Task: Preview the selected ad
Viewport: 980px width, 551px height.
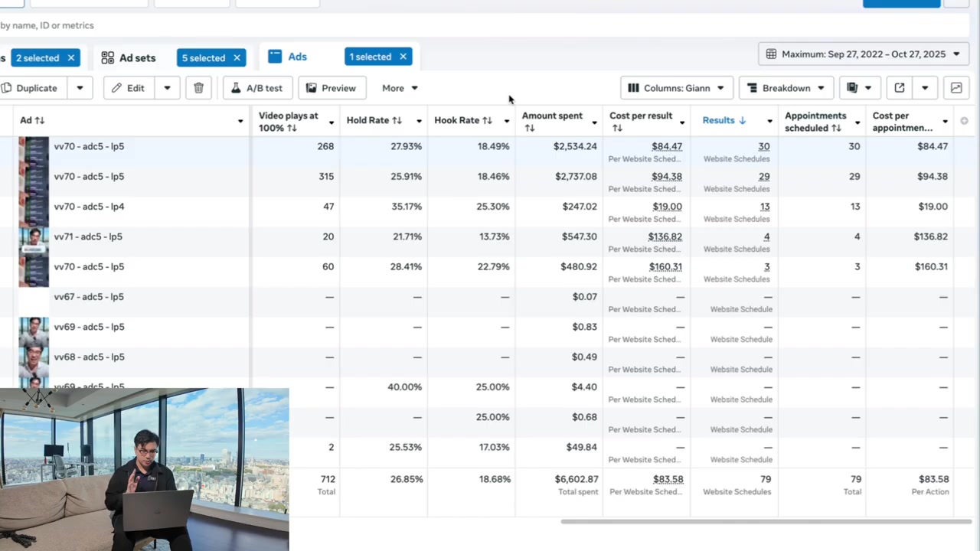Action: (331, 88)
